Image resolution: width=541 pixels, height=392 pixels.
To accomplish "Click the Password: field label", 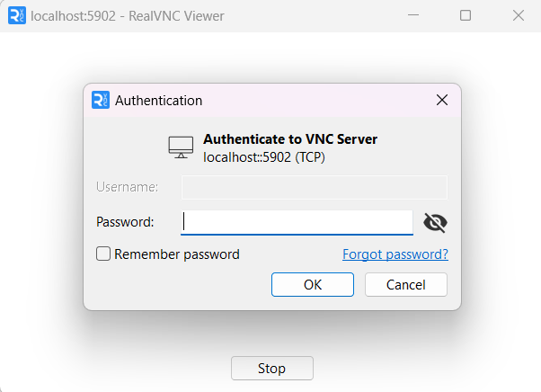I will [125, 222].
